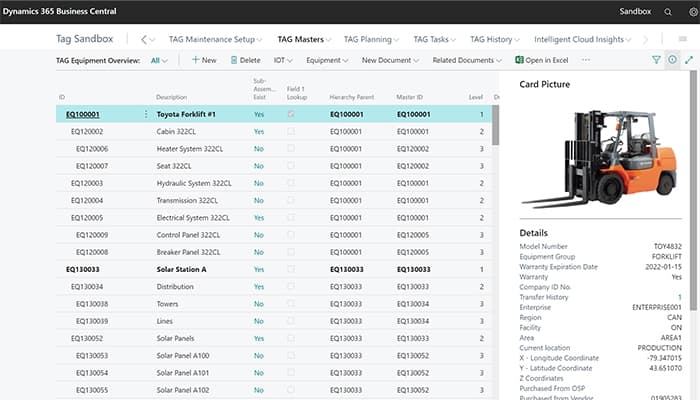This screenshot has height=400, width=700.
Task: Open TAG Tasks menu
Action: coord(434,39)
